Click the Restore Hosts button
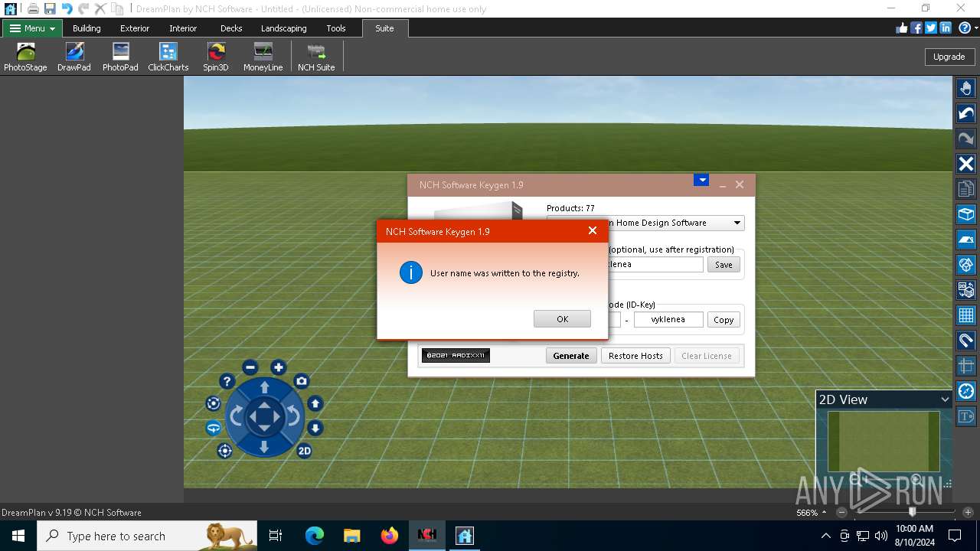The height and width of the screenshot is (551, 980). 635,356
